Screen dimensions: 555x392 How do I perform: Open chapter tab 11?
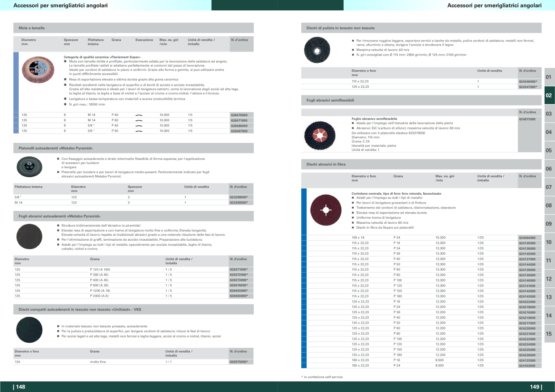[549, 260]
